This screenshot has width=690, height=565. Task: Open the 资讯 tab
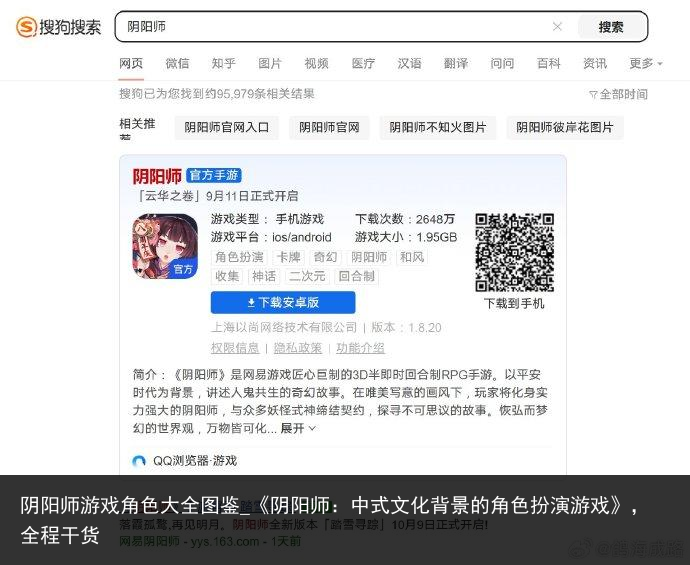point(595,63)
